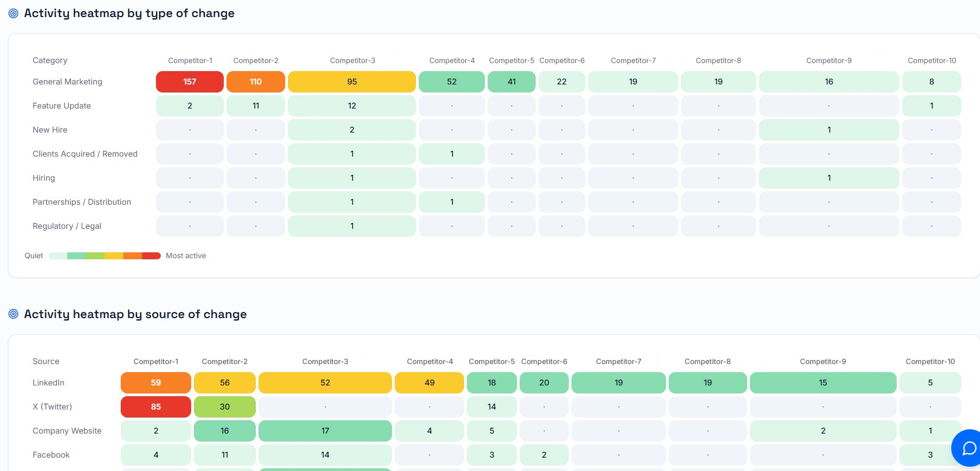Screen dimensions: 980x471
Task: Click the red end of activity legend
Action: tap(151, 256)
